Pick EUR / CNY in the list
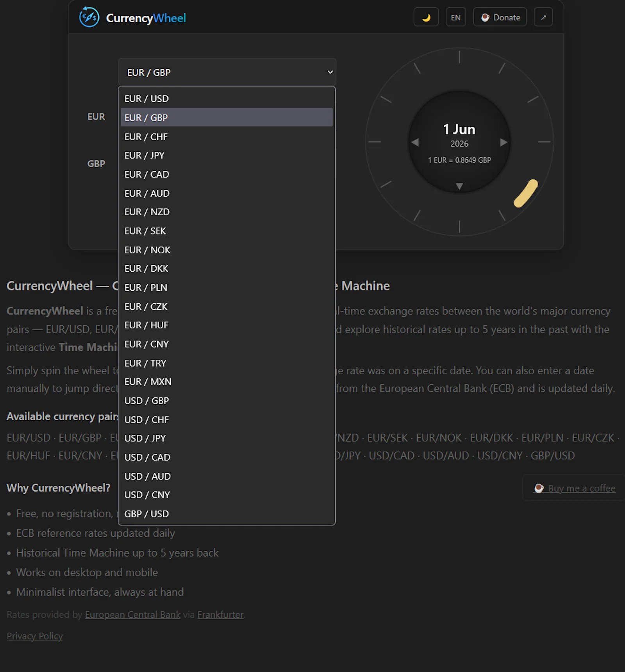625x672 pixels. click(227, 344)
